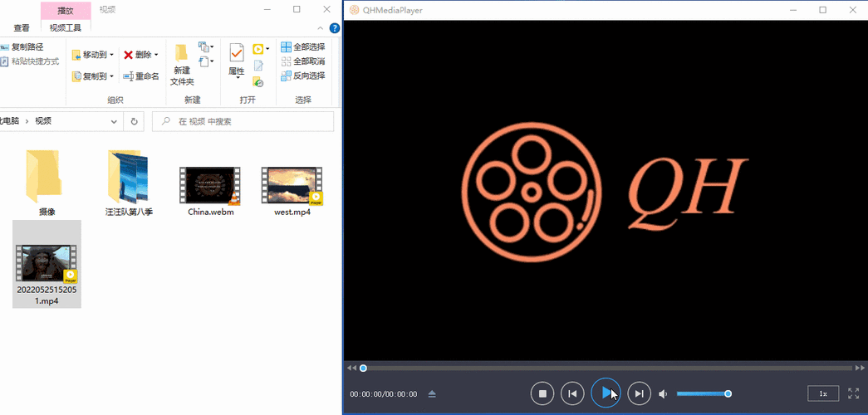Select the west.mp4 video thumbnail
Image resolution: width=868 pixels, height=415 pixels.
(x=292, y=184)
